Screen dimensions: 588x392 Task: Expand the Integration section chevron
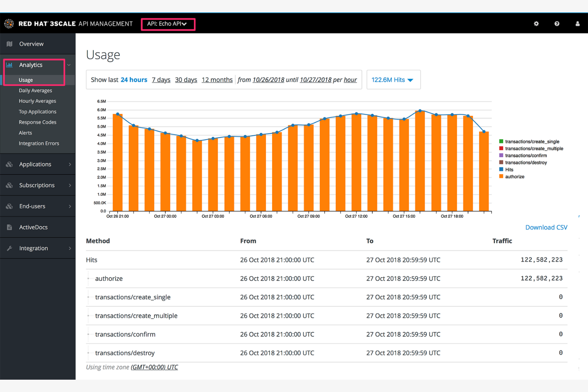pos(70,249)
